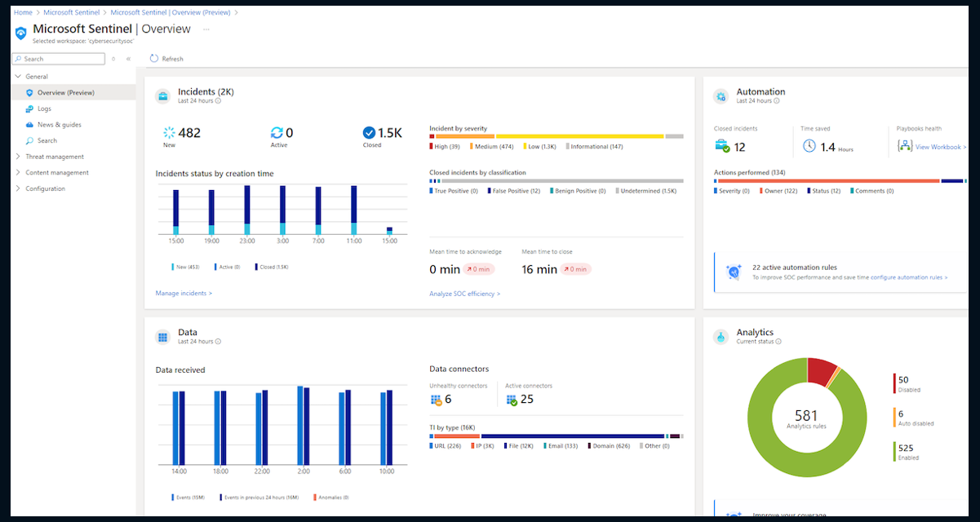Select Overview (Preview) in the sidebar
Viewport: 980px width, 522px height.
pos(74,93)
